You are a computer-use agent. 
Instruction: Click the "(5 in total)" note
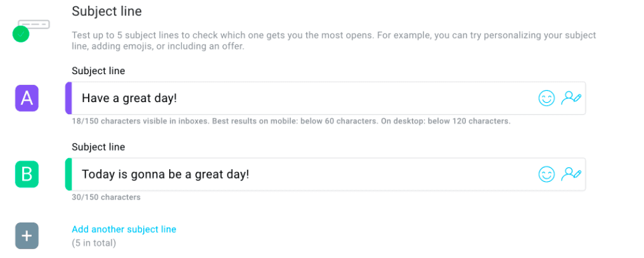point(94,243)
